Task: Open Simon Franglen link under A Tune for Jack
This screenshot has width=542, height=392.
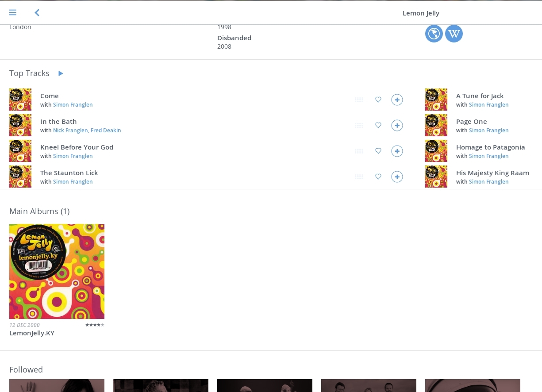Action: tap(489, 105)
